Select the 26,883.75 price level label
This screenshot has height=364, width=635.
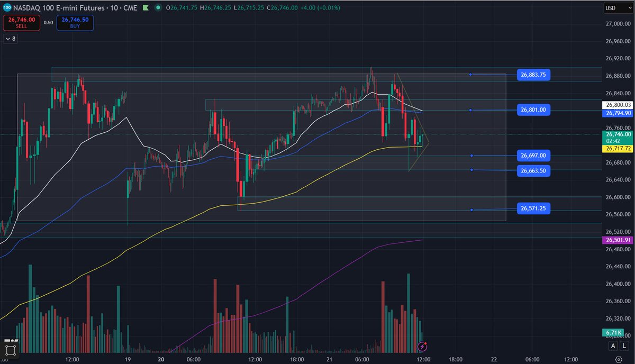(x=534, y=75)
